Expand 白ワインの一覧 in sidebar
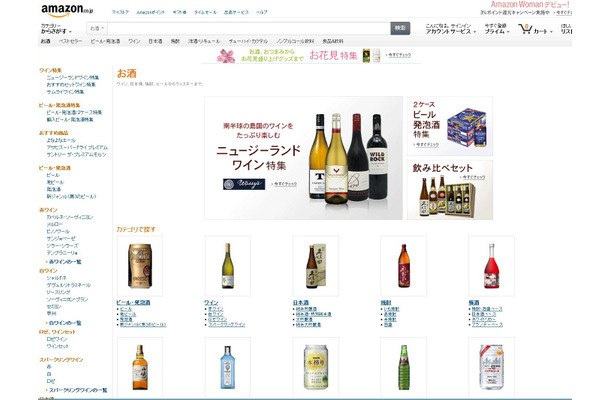The image size is (610, 400). pyautogui.click(x=65, y=323)
